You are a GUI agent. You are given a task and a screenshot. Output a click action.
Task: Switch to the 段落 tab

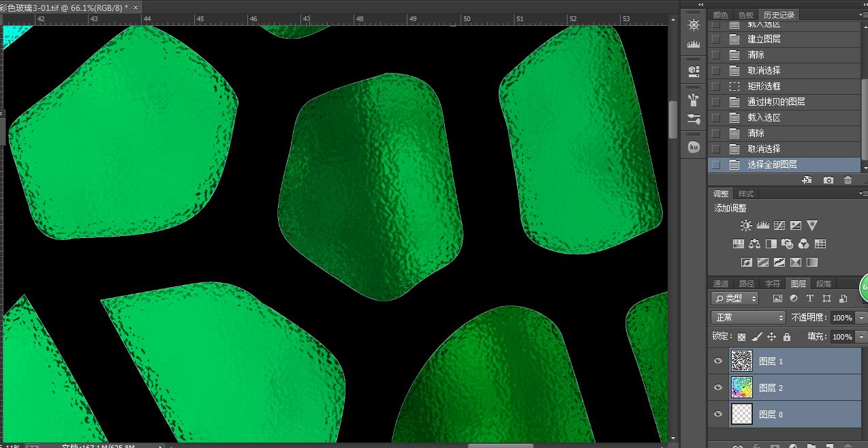[824, 284]
